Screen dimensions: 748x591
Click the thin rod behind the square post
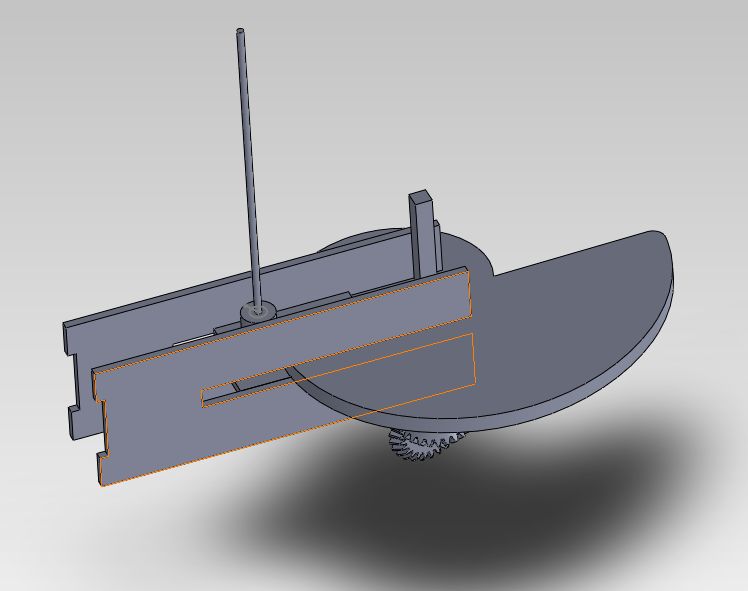point(438,245)
